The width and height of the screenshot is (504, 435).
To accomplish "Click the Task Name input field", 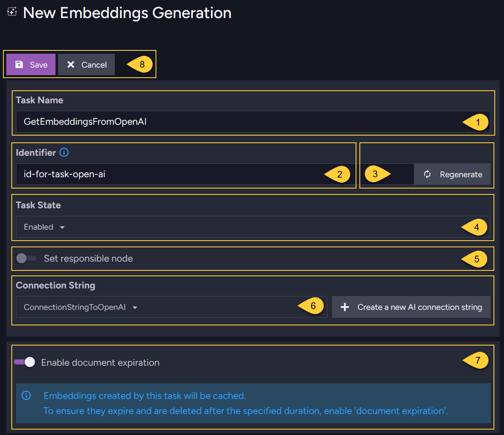I will 253,122.
